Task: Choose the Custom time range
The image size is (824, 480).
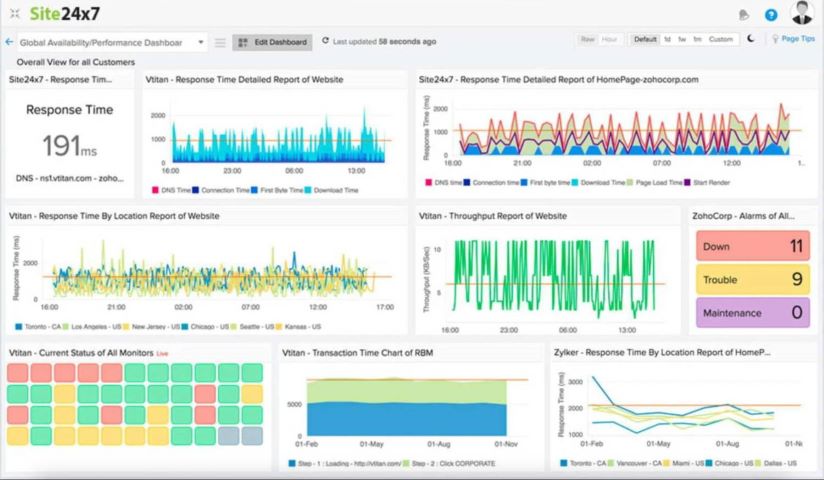Action: click(720, 39)
